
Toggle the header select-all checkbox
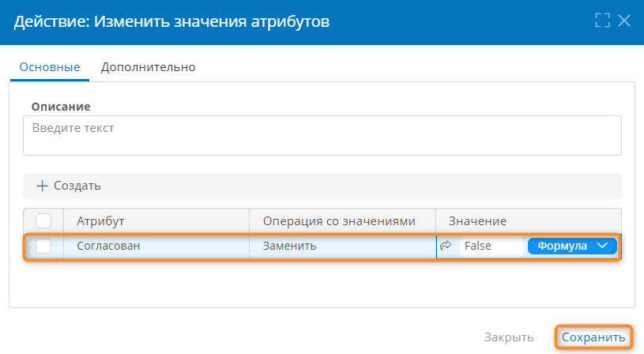coord(43,221)
